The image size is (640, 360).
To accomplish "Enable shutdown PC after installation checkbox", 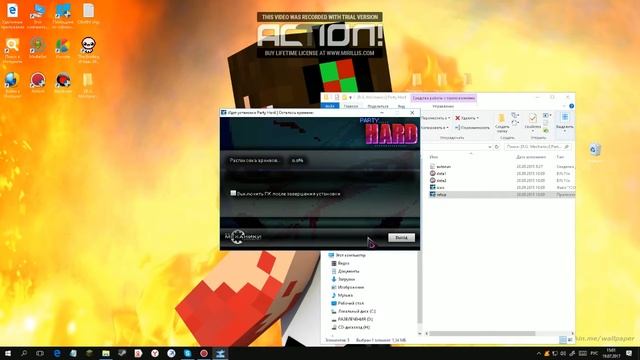I will (233, 193).
